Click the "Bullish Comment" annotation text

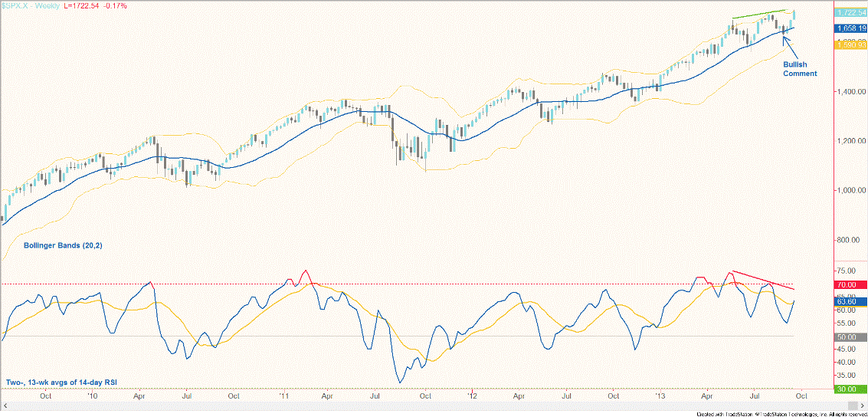click(800, 69)
